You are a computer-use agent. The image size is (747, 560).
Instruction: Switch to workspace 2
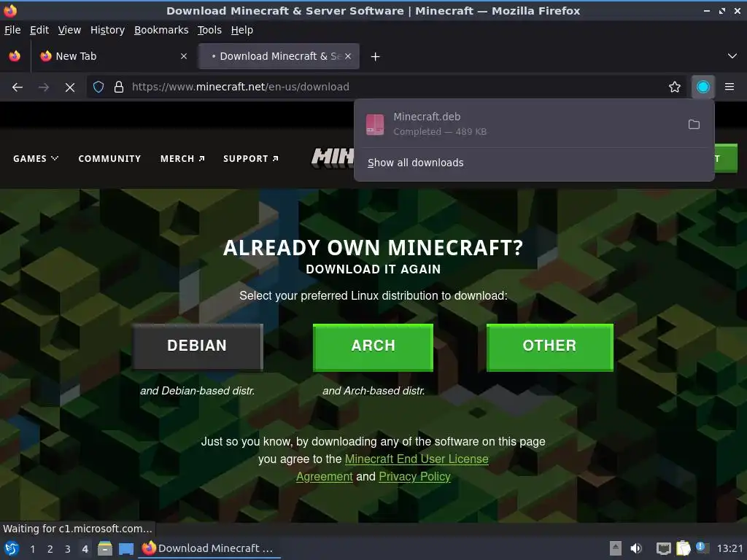50,549
